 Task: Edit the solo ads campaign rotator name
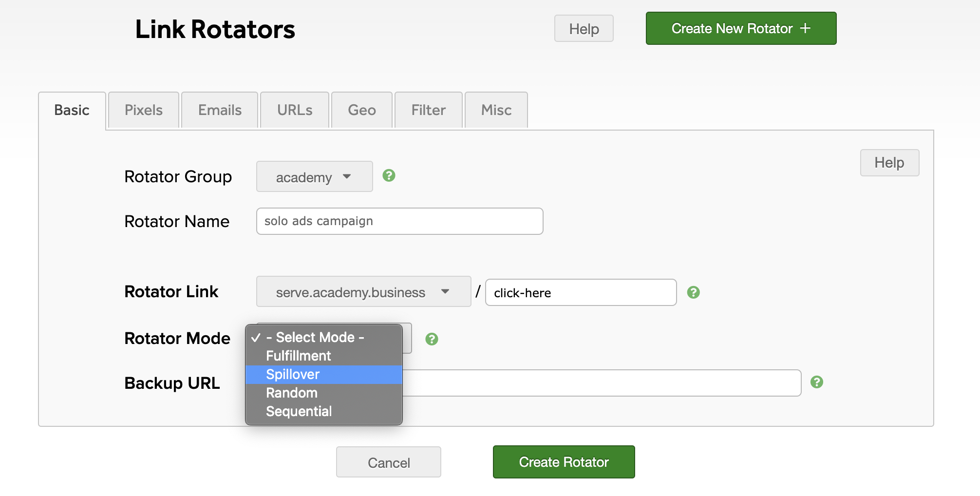[399, 221]
